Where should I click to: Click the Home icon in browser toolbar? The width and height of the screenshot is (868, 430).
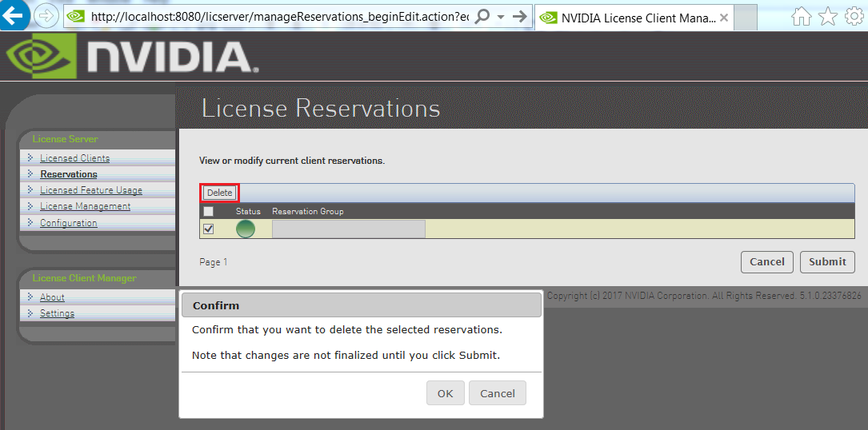coord(801,17)
